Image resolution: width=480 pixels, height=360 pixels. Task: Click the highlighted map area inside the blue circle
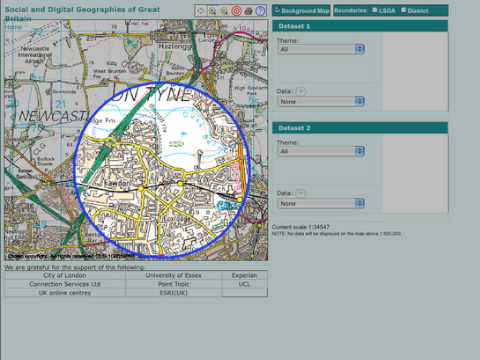[162, 170]
